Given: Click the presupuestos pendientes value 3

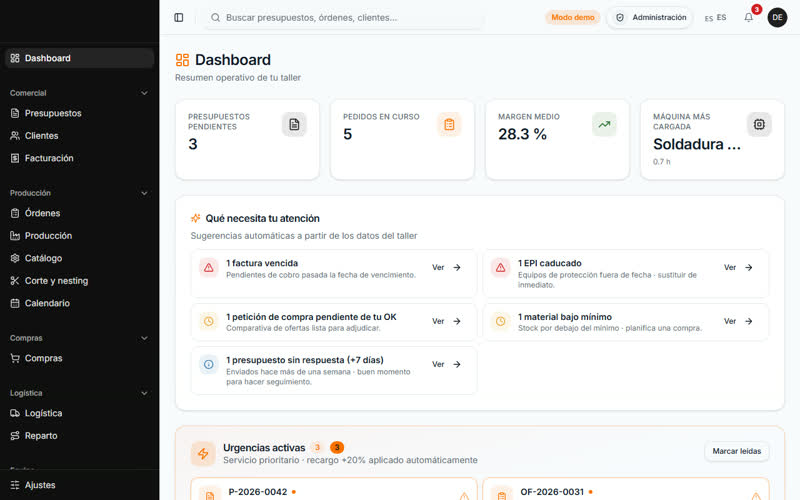Looking at the screenshot, I should click(x=192, y=144).
